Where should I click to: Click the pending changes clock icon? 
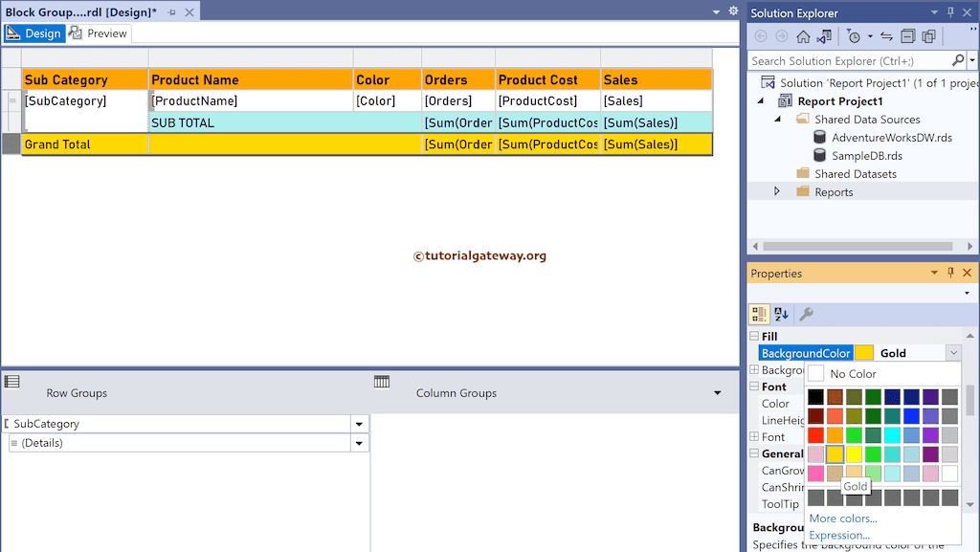tap(855, 36)
